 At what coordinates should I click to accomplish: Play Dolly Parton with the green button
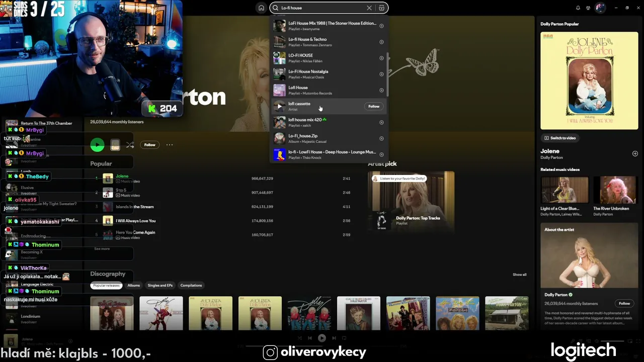(97, 145)
